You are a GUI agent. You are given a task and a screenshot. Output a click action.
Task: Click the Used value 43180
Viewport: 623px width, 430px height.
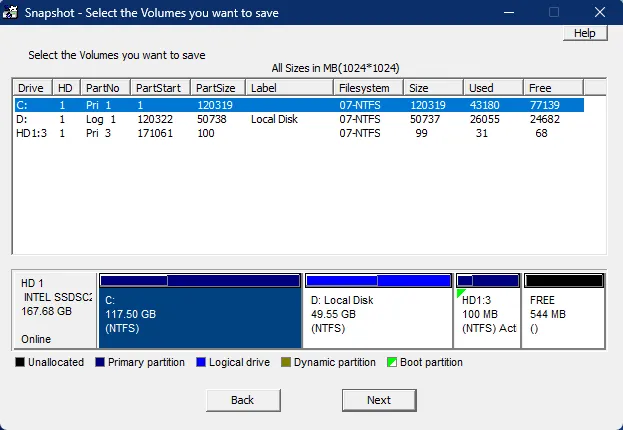click(484, 105)
